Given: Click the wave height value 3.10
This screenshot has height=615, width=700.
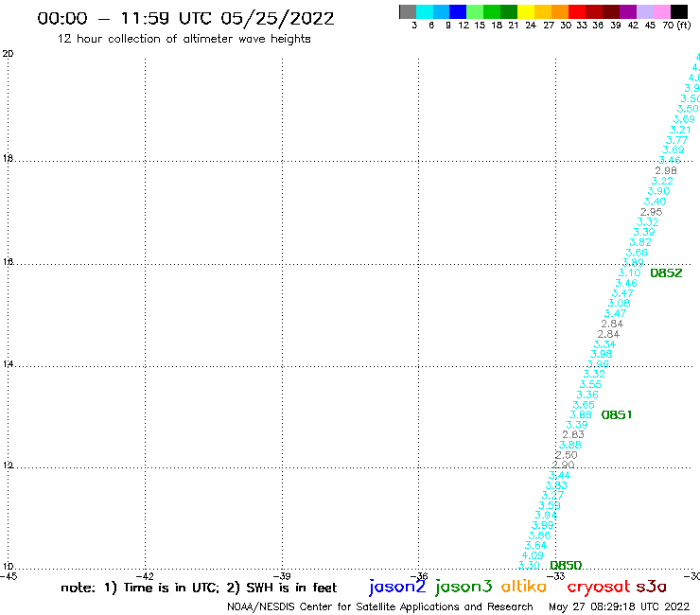Looking at the screenshot, I should (629, 272).
